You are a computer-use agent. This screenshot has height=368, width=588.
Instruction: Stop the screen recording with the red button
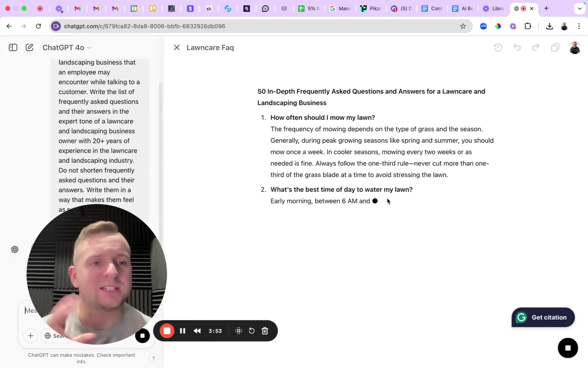(167, 331)
